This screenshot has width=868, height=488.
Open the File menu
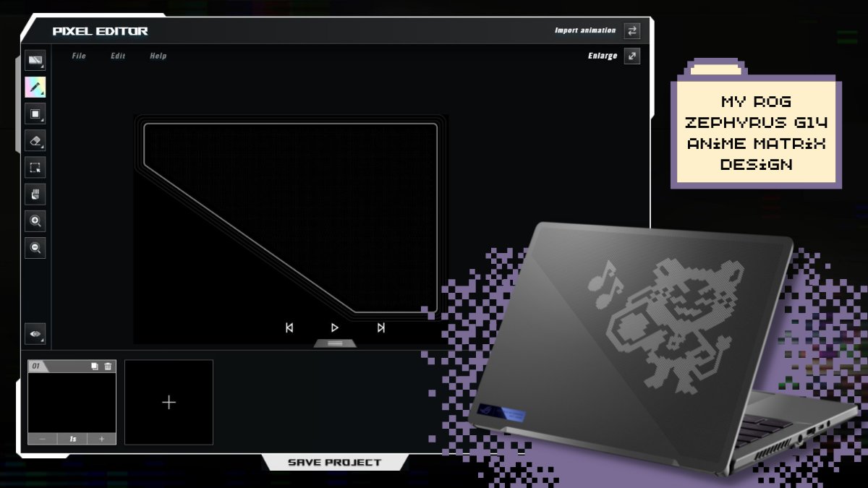pyautogui.click(x=78, y=56)
